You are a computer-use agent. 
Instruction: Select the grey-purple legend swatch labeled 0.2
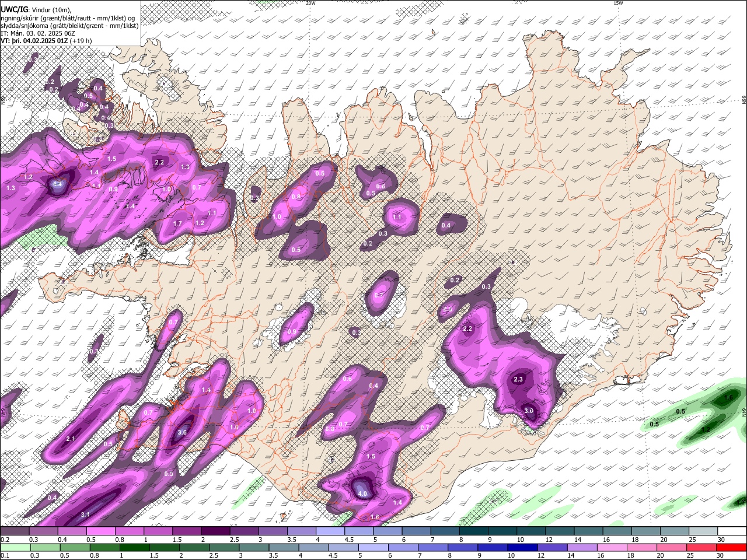15,531
